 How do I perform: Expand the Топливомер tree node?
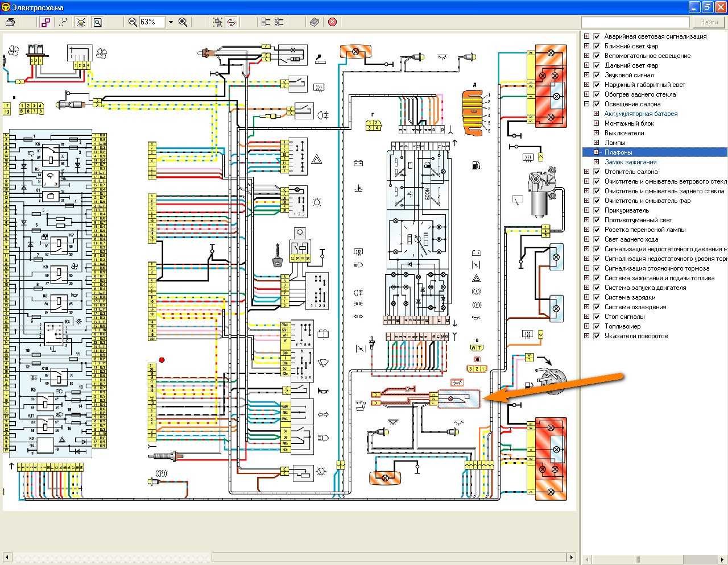[x=587, y=326]
